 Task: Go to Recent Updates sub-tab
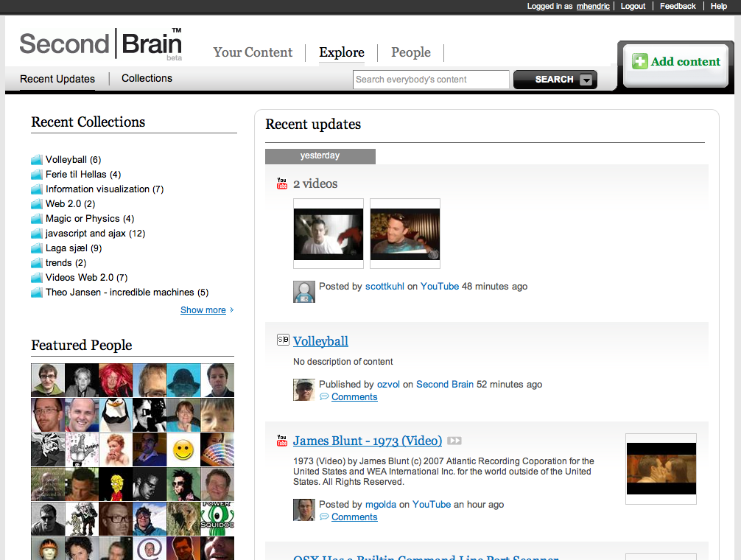pyautogui.click(x=57, y=79)
